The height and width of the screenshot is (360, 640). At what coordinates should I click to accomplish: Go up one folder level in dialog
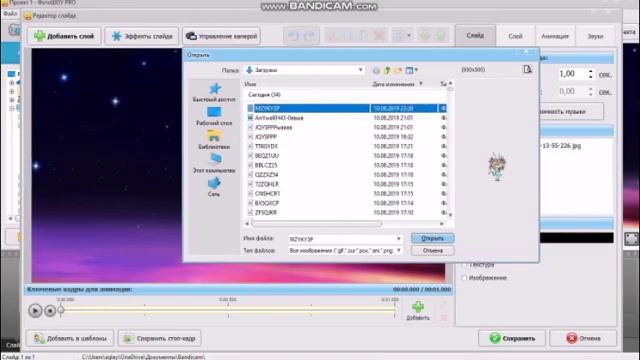(x=387, y=70)
